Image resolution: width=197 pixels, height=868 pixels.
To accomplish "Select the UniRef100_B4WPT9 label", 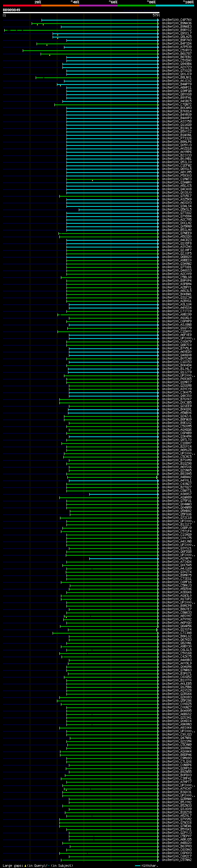I will click(x=176, y=84).
